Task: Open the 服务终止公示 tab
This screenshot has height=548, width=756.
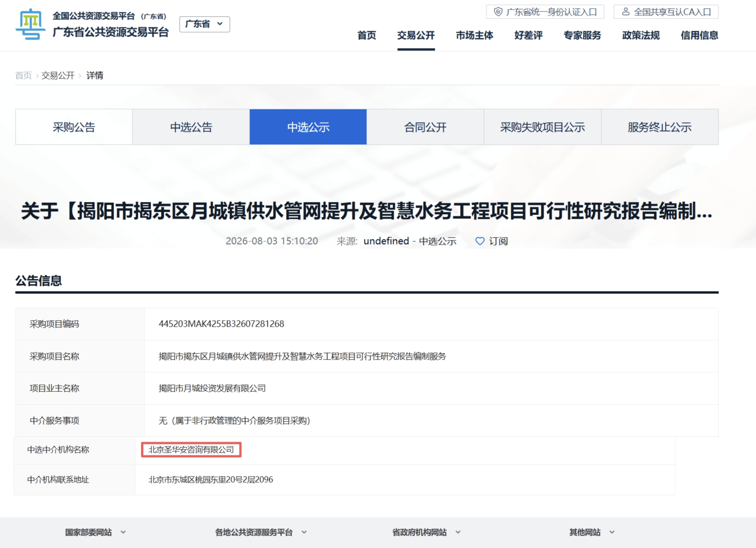Action: point(660,127)
